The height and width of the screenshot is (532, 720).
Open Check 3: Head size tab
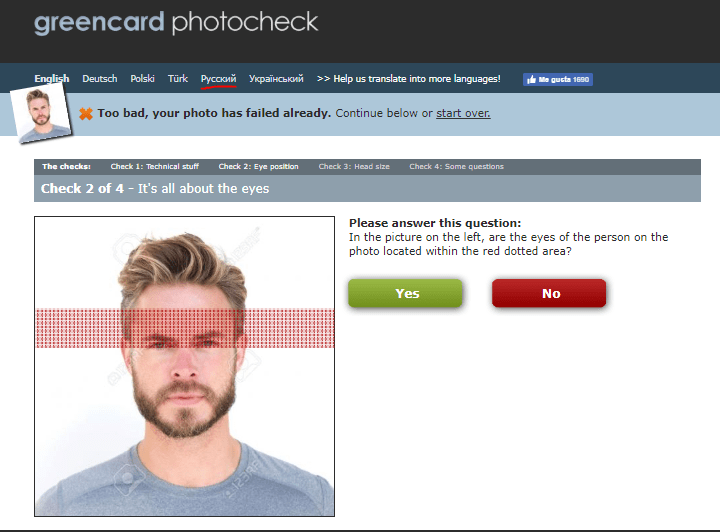[x=354, y=167]
